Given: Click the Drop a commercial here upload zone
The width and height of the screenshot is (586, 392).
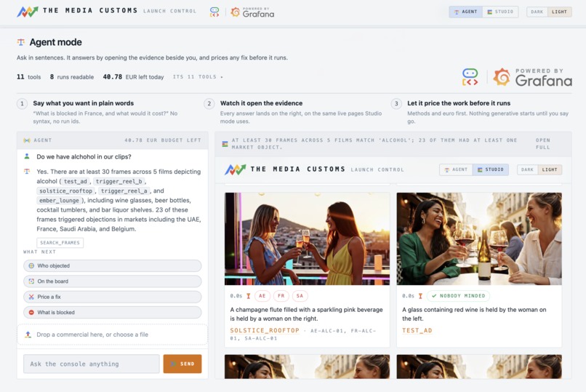Looking at the screenshot, I should [x=113, y=335].
